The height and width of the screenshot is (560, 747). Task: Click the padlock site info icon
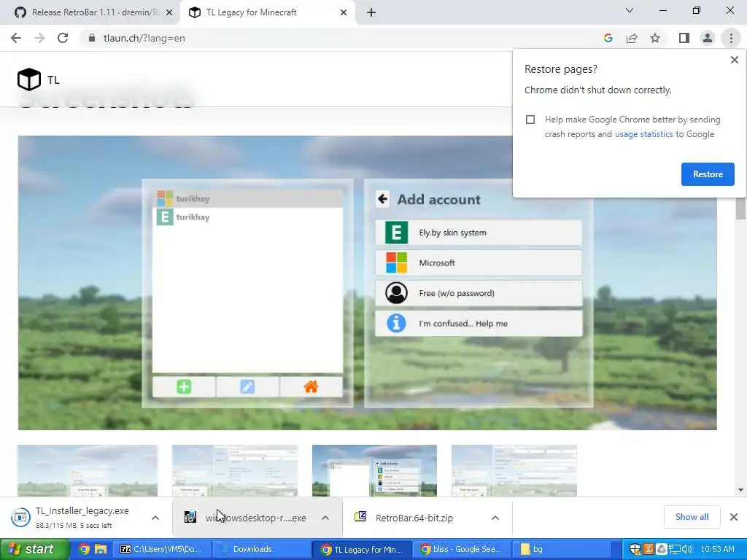tap(92, 38)
